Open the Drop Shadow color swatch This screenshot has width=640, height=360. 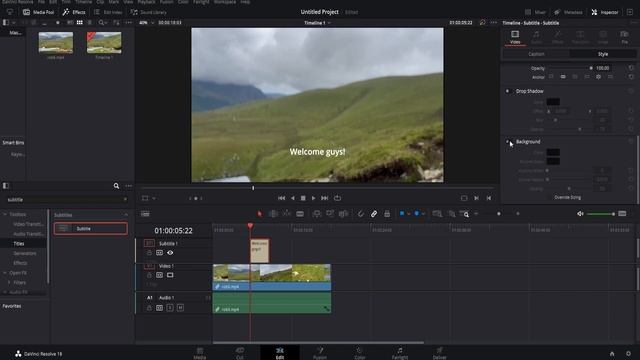tap(553, 102)
